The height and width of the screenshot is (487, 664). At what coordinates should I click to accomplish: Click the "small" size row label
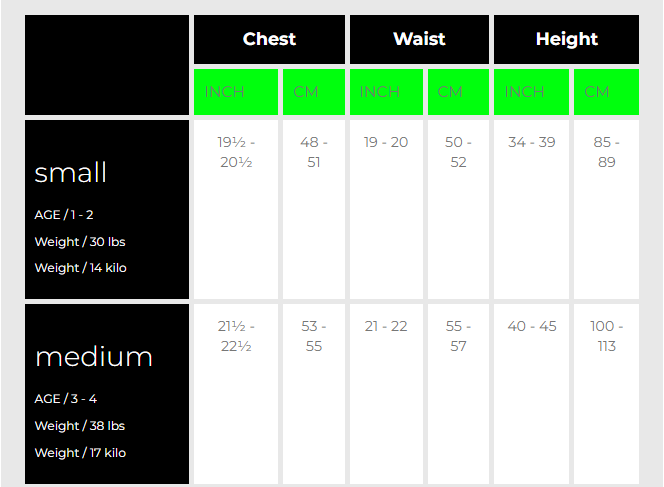point(71,173)
